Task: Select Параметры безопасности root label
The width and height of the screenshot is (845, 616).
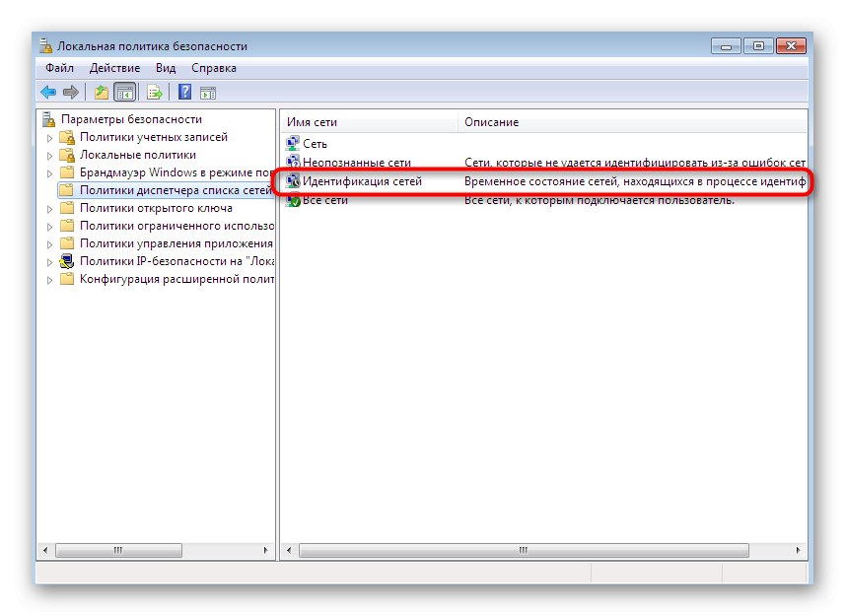Action: coord(131,119)
